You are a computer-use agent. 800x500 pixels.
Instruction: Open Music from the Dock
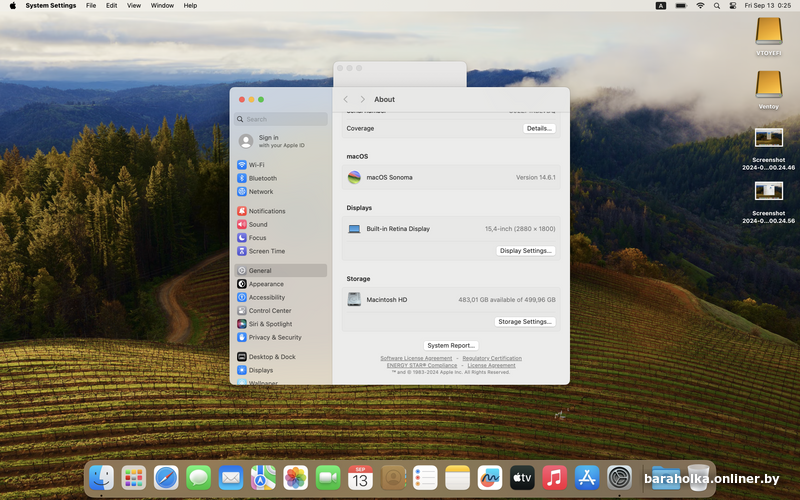coord(555,478)
